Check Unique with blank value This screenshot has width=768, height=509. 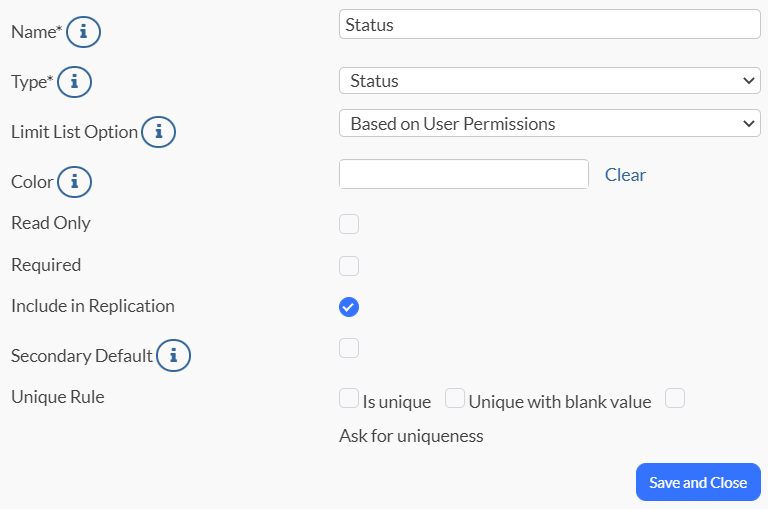pos(455,398)
